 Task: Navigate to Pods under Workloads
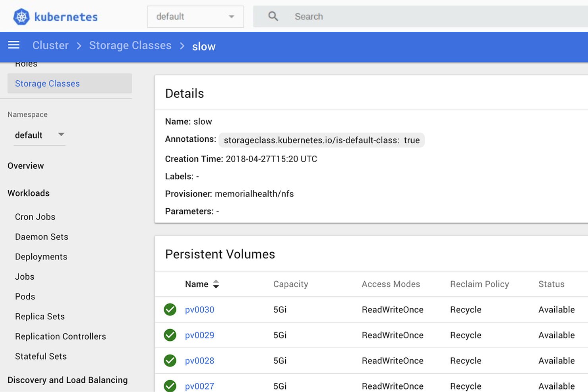coord(25,296)
